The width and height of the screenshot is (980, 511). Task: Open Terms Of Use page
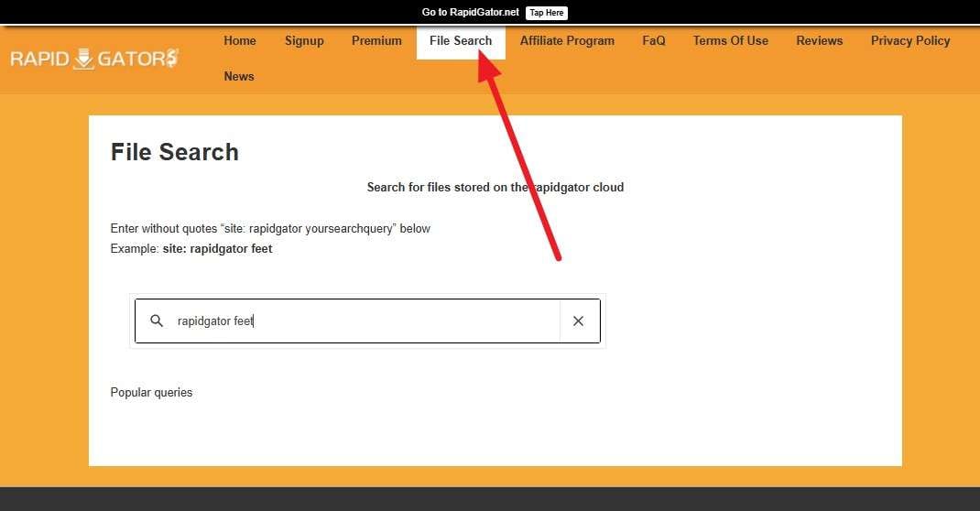731,40
